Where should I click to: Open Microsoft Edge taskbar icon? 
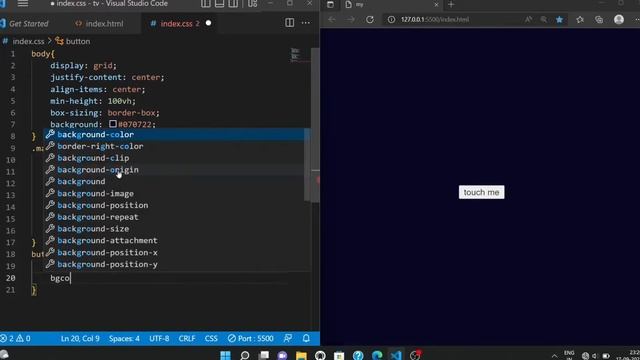[x=377, y=355]
